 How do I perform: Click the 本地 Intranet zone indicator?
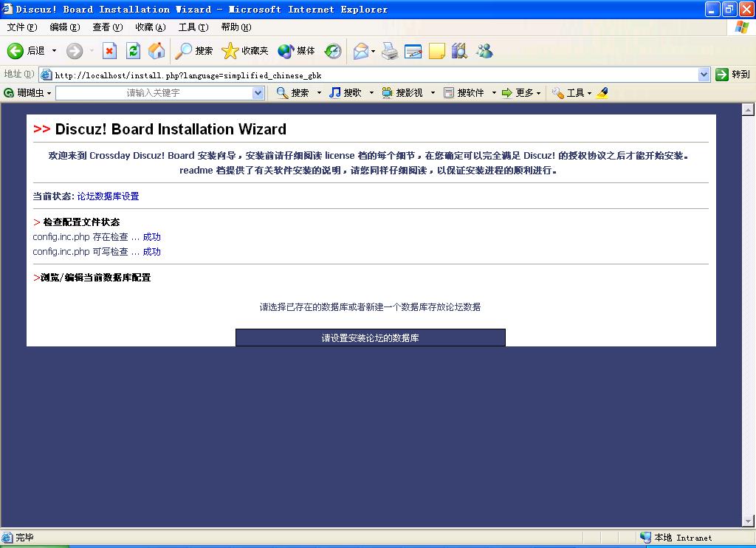(x=677, y=538)
